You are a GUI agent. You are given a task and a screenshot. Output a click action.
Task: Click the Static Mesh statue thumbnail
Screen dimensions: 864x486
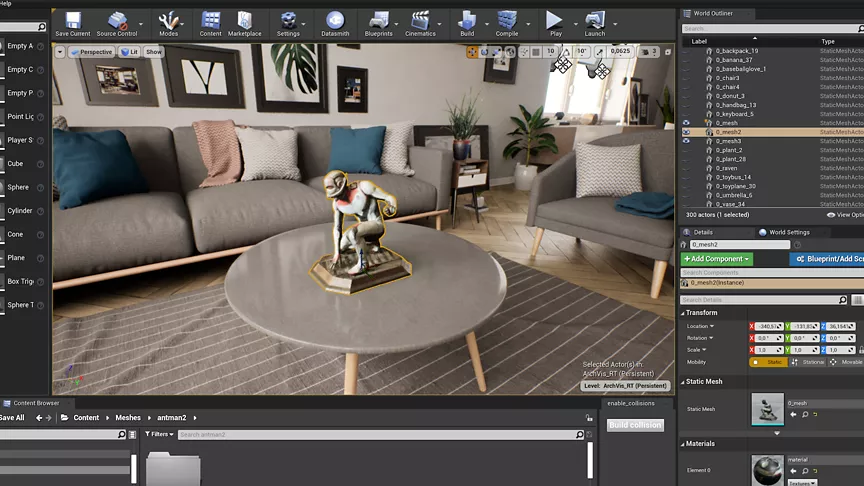pyautogui.click(x=768, y=409)
